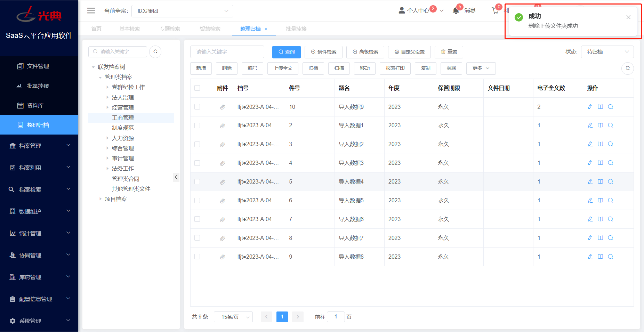Open 资料库 in the sidebar
This screenshot has width=644, height=332.
(x=39, y=105)
